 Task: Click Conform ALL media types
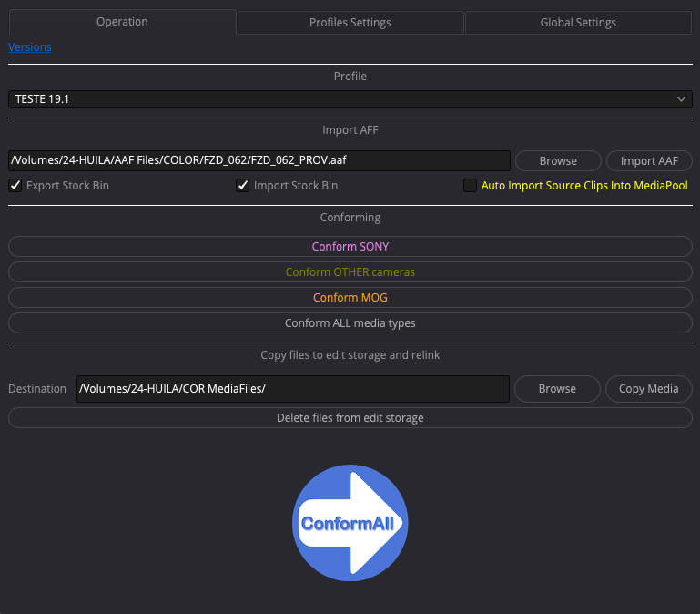click(x=350, y=323)
